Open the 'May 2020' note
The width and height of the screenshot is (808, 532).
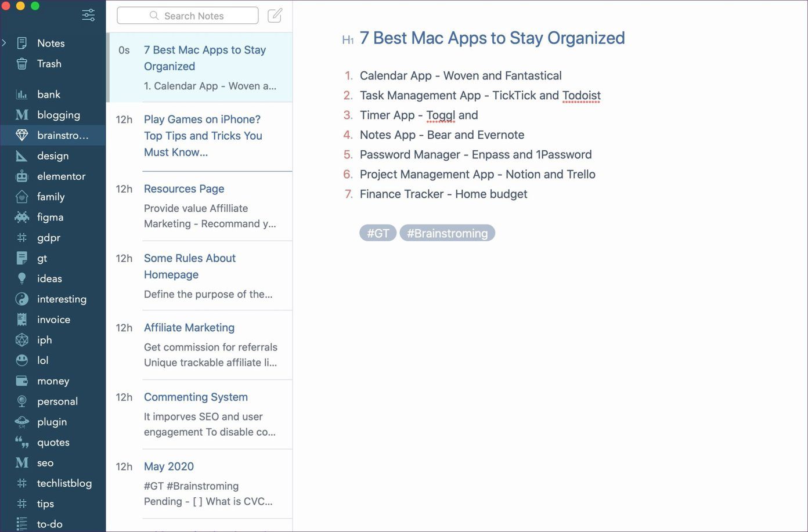point(200,484)
